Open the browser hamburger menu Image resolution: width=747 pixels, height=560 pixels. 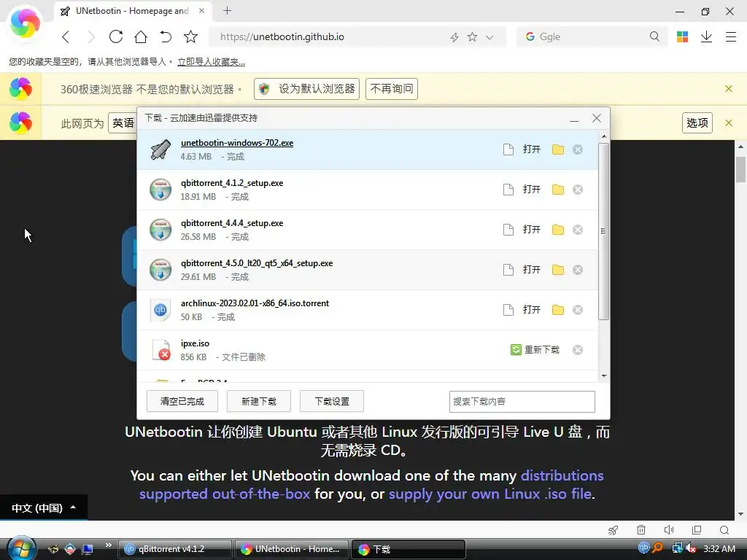[731, 36]
